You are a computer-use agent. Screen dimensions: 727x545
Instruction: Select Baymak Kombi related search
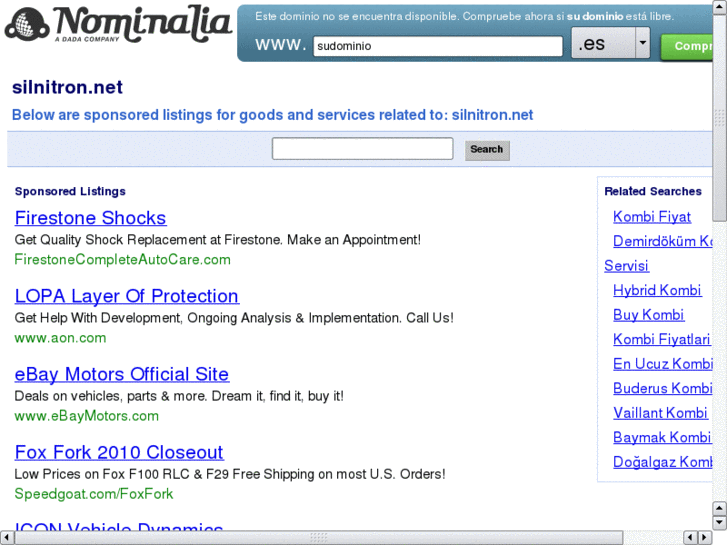[662, 437]
